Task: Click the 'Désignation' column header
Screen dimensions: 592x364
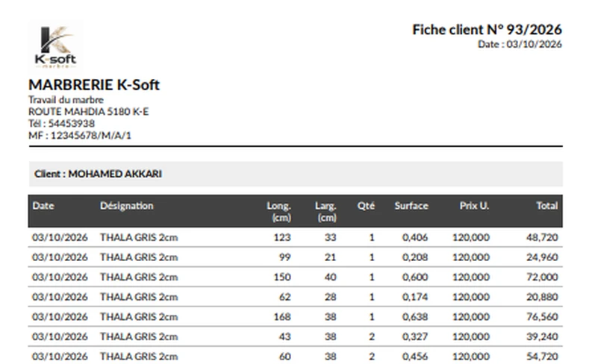Action: point(127,206)
